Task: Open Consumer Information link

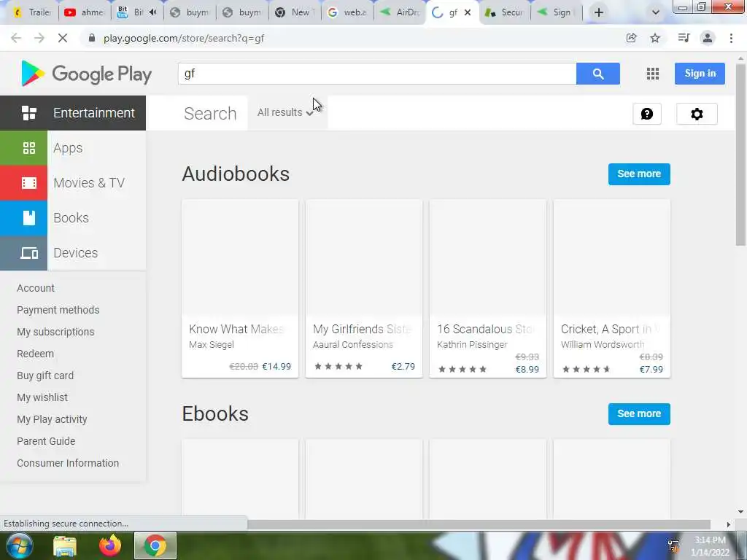Action: click(x=68, y=463)
